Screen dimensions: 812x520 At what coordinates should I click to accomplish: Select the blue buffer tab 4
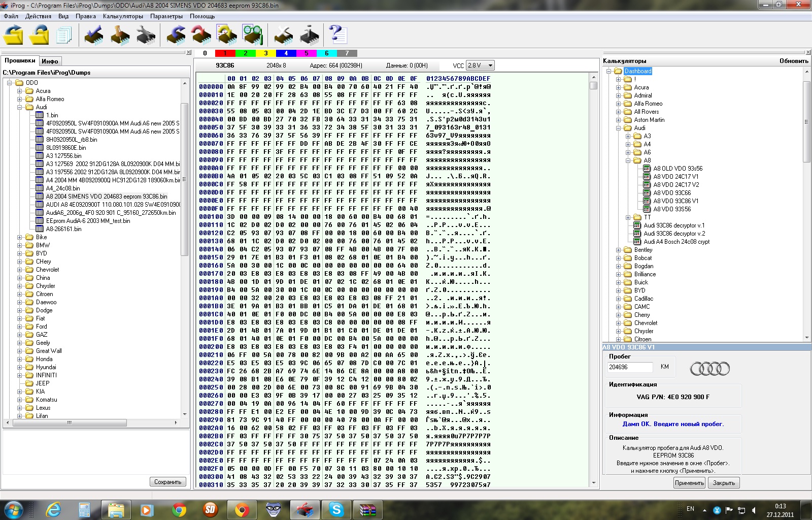click(x=286, y=53)
